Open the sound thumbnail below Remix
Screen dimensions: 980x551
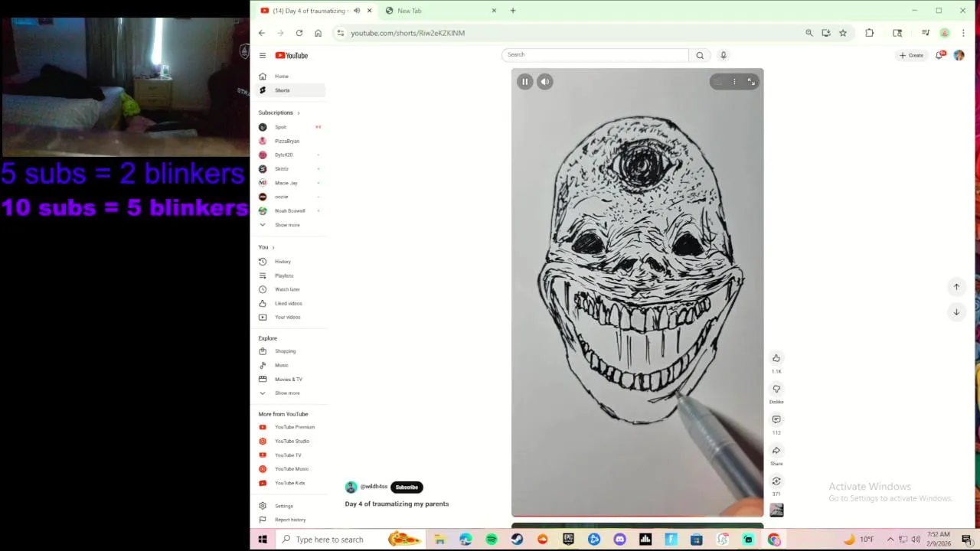[776, 510]
